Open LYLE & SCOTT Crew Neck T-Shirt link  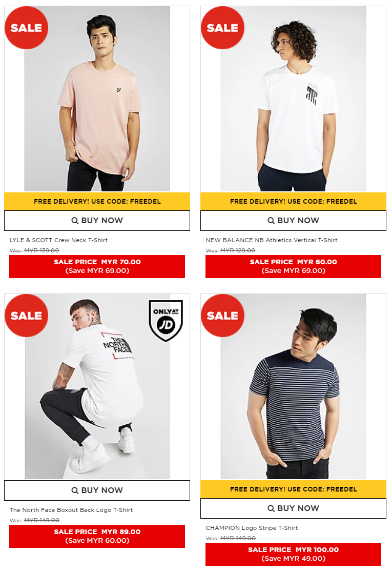click(58, 240)
